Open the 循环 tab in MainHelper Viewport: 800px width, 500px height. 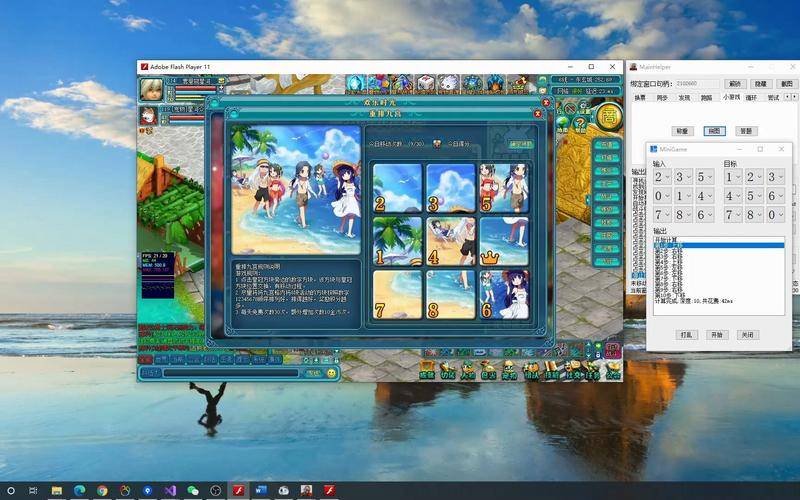pyautogui.click(x=751, y=98)
